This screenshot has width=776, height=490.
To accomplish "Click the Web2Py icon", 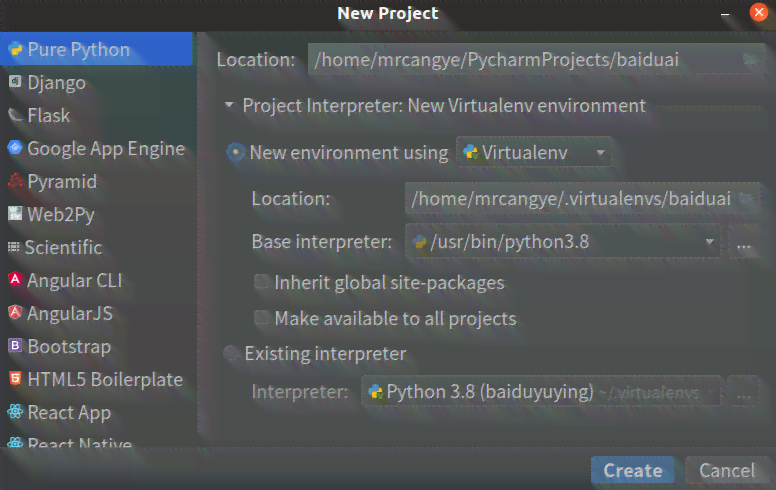I will coord(15,213).
